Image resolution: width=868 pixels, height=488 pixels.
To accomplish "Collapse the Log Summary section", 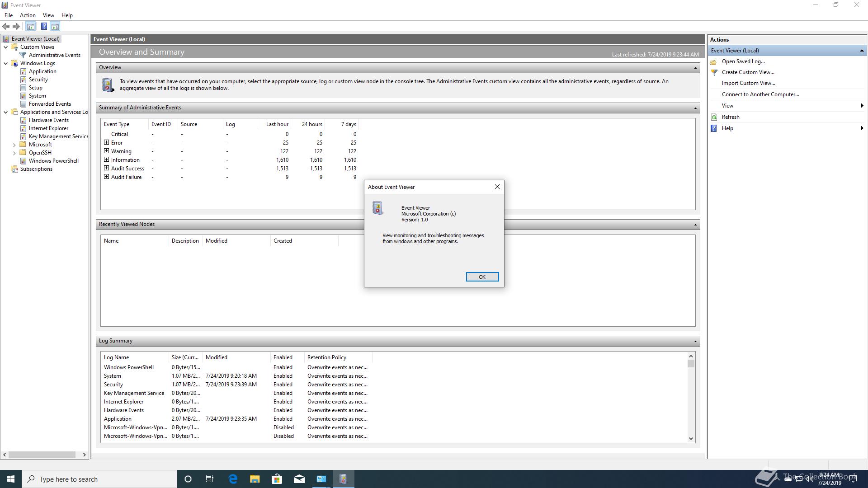I will (695, 341).
